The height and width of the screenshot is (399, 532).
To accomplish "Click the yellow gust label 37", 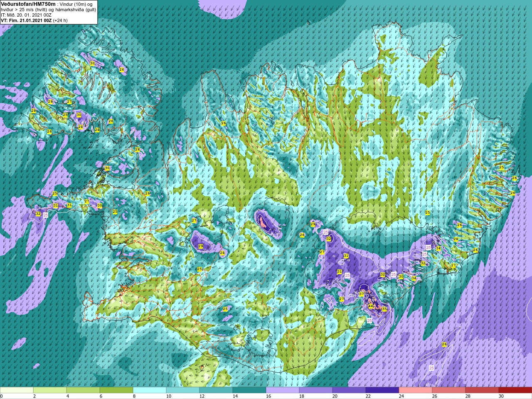I will (362, 294).
